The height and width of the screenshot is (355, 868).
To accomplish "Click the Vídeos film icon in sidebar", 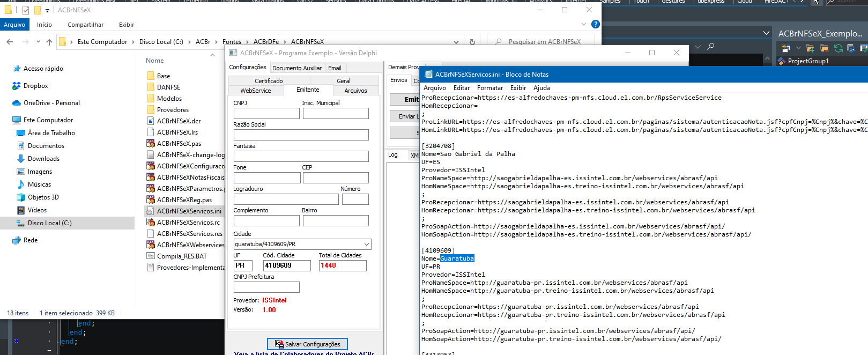I will pyautogui.click(x=21, y=210).
